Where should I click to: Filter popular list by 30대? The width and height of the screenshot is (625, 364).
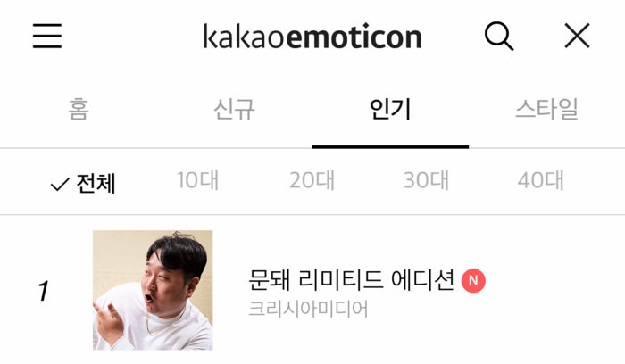426,180
